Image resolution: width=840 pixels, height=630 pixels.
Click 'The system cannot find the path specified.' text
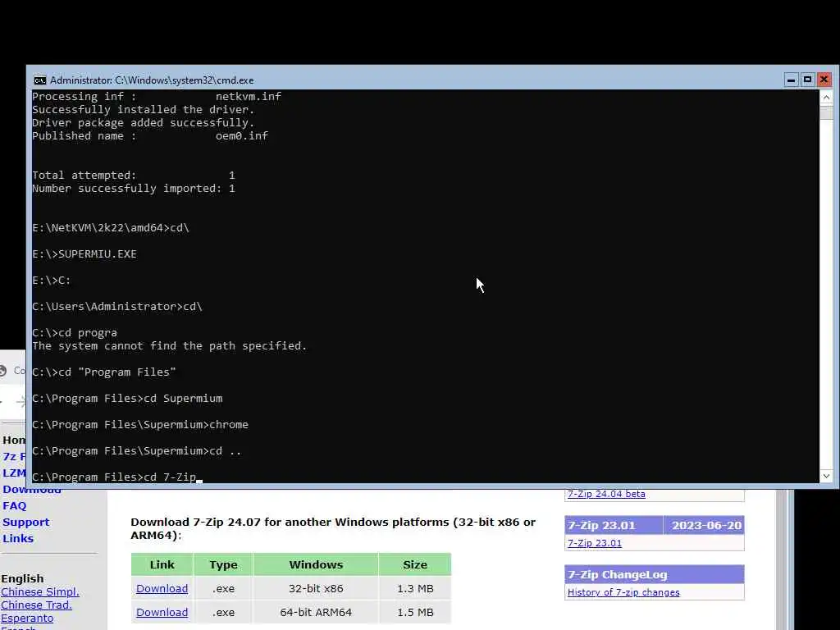click(169, 346)
